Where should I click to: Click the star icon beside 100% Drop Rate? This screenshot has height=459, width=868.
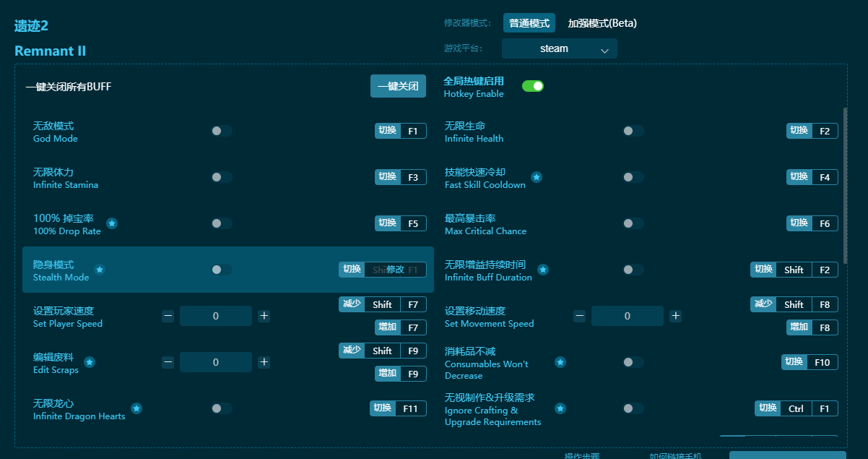[112, 223]
